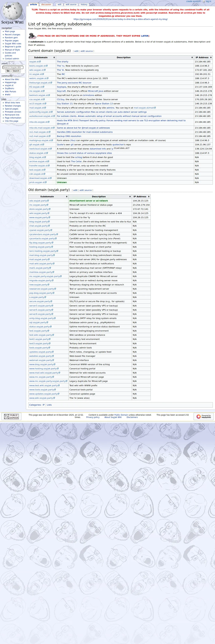This screenshot has height=644, width=215.
Task: Open git.soyjak.st external link
Action: click(x=37, y=144)
